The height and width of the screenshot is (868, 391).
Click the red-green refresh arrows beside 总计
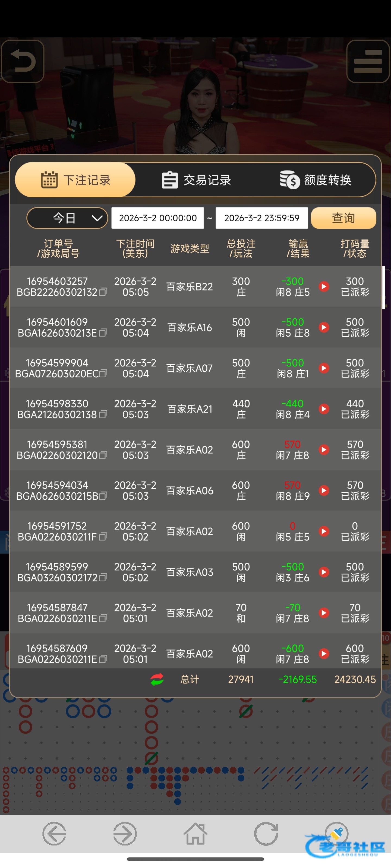pyautogui.click(x=157, y=679)
